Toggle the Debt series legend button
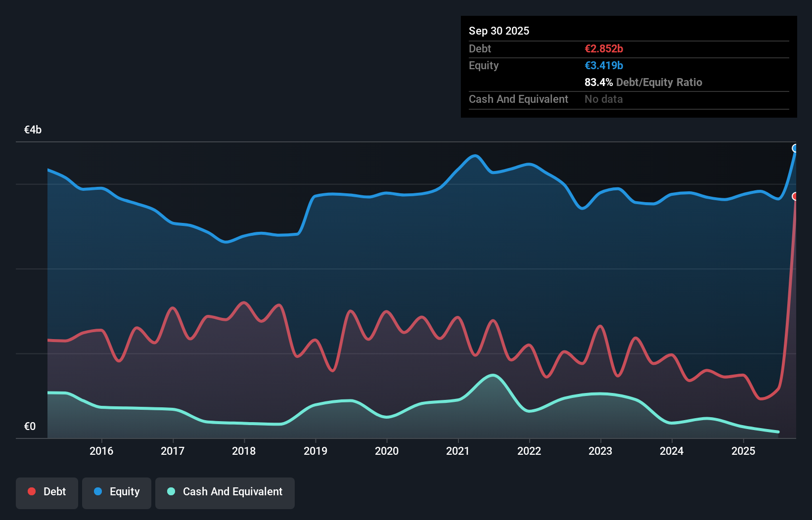The image size is (812, 520). (46, 493)
